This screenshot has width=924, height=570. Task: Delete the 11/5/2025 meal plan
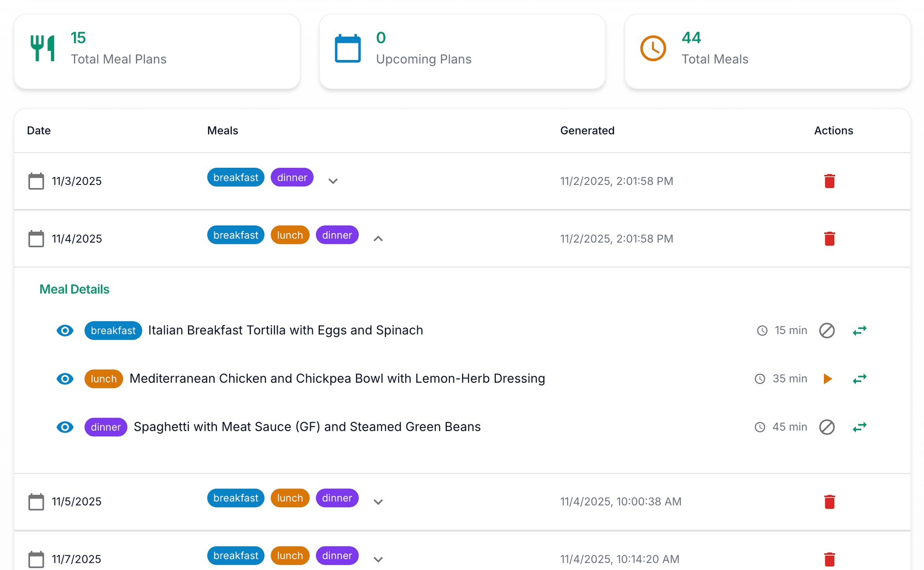[830, 501]
